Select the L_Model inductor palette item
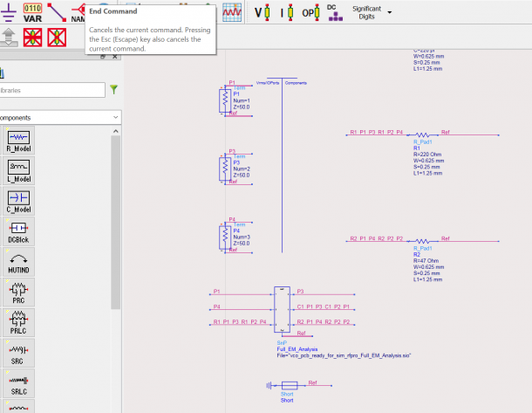Viewport: 532px width, 413px height. (x=19, y=170)
